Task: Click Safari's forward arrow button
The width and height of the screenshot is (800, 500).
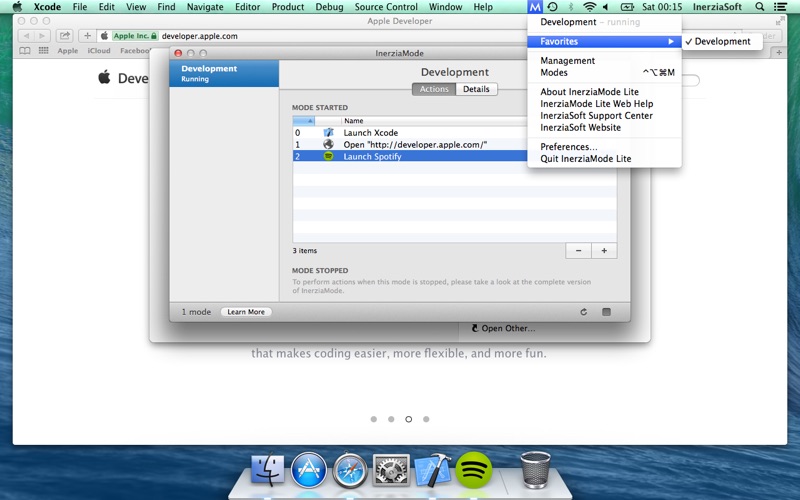Action: [x=42, y=36]
